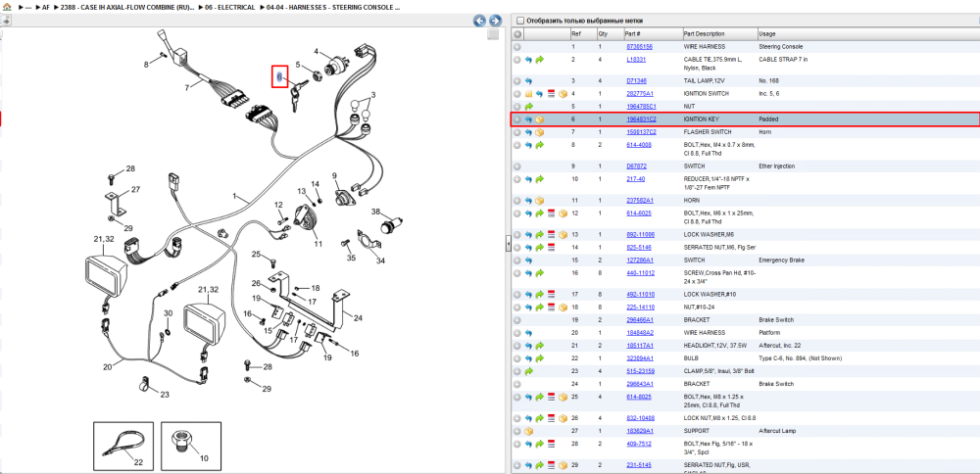Sort by the Qty column header
This screenshot has height=474, width=980.
(x=610, y=33)
